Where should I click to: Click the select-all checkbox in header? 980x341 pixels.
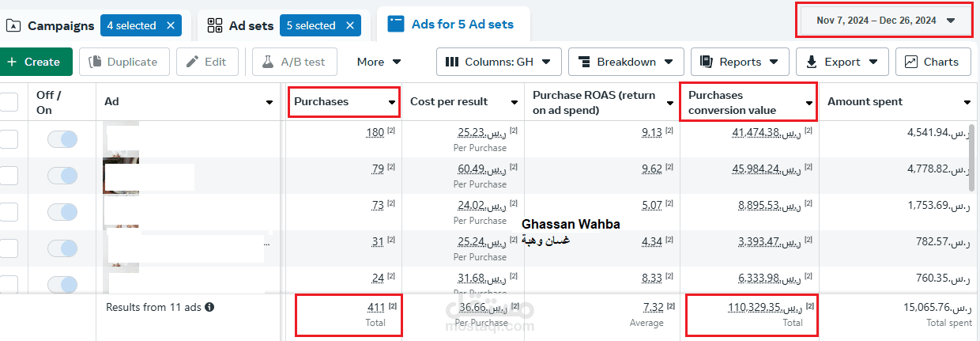[x=9, y=101]
